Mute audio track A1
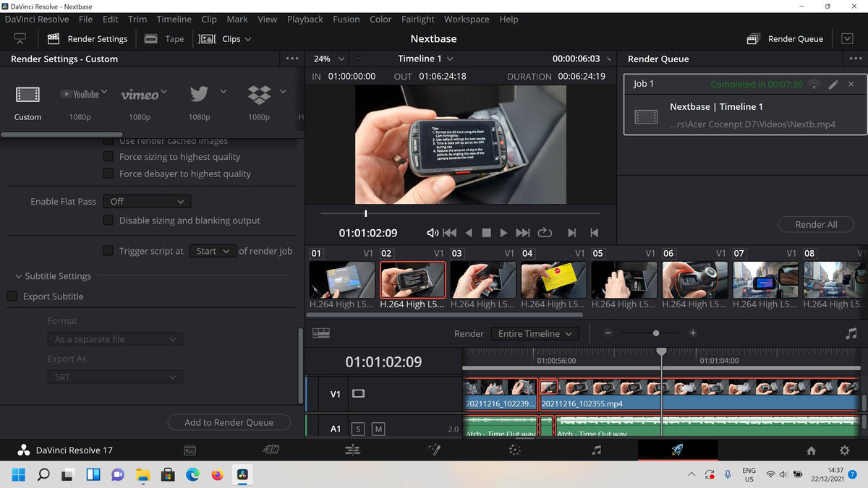This screenshot has width=868, height=488. [x=378, y=429]
